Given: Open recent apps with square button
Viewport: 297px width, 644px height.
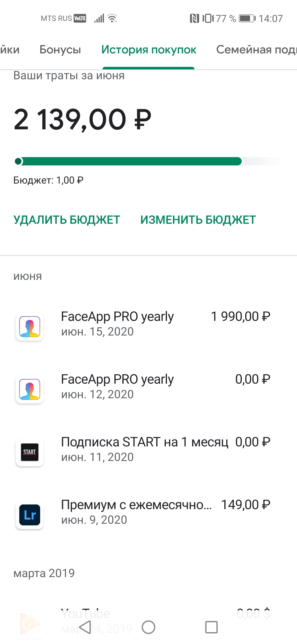Looking at the screenshot, I should 211,627.
